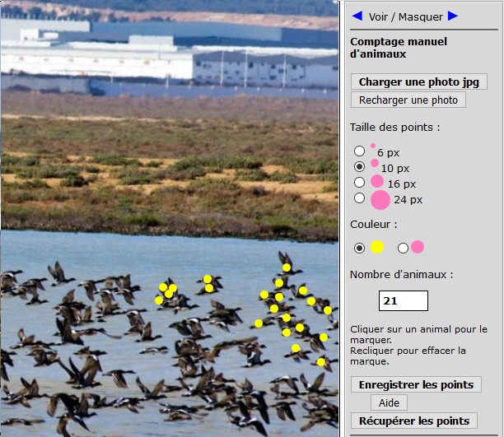This screenshot has width=504, height=437.
Task: Open the Aide help button
Action: pos(389,402)
